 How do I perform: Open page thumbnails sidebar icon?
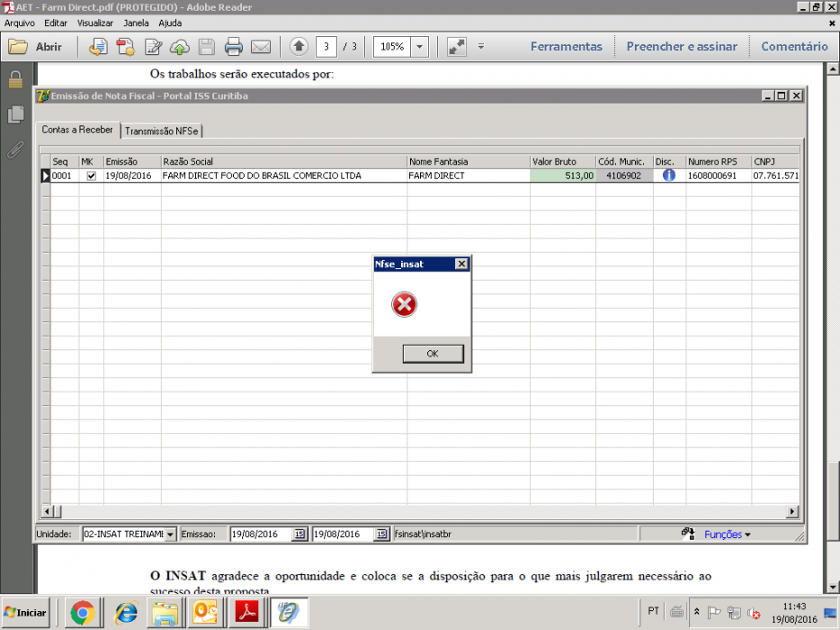15,114
